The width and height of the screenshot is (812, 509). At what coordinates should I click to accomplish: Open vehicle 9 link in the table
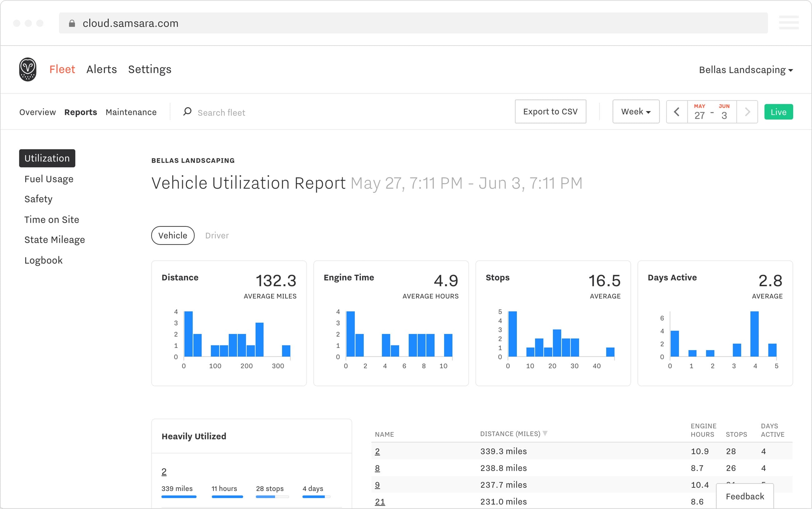377,485
